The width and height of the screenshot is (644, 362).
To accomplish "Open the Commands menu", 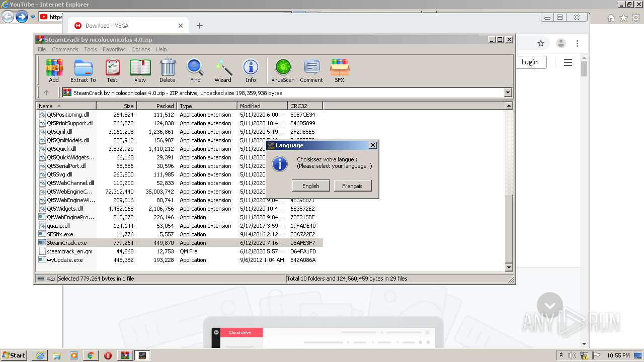I will (65, 49).
